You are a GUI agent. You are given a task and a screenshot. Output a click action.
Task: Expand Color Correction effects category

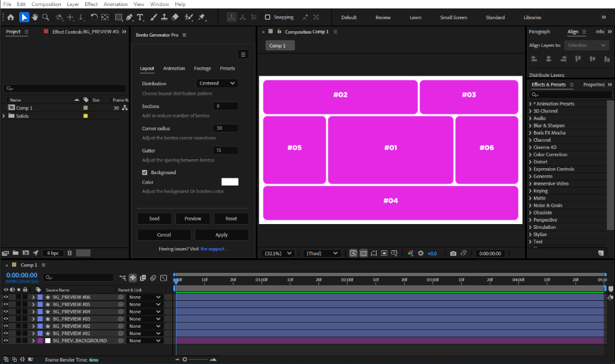530,154
